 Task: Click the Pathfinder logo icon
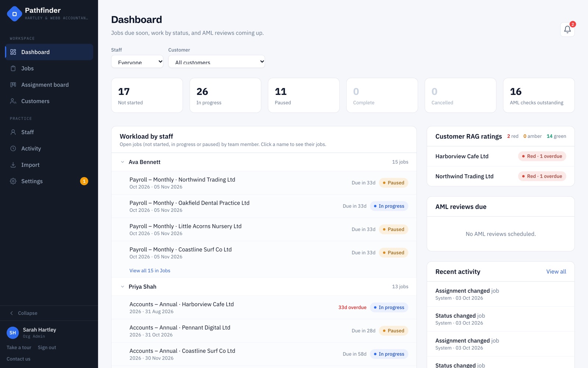tap(14, 14)
